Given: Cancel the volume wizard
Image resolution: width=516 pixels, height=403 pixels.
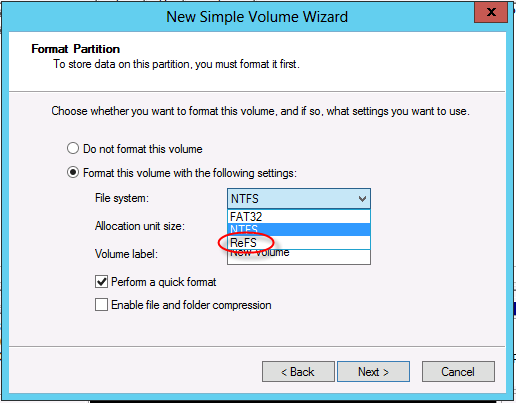Looking at the screenshot, I should 458,371.
